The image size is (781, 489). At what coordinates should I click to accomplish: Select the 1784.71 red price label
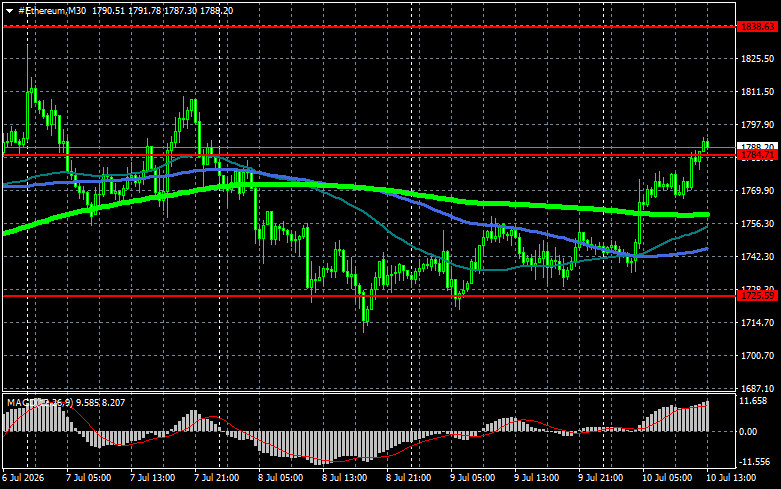758,155
